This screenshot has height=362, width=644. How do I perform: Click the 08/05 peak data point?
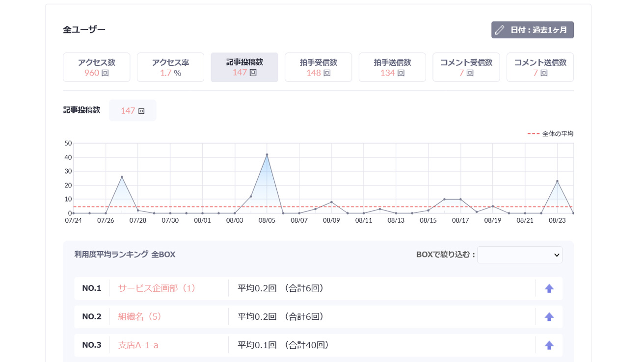267,155
